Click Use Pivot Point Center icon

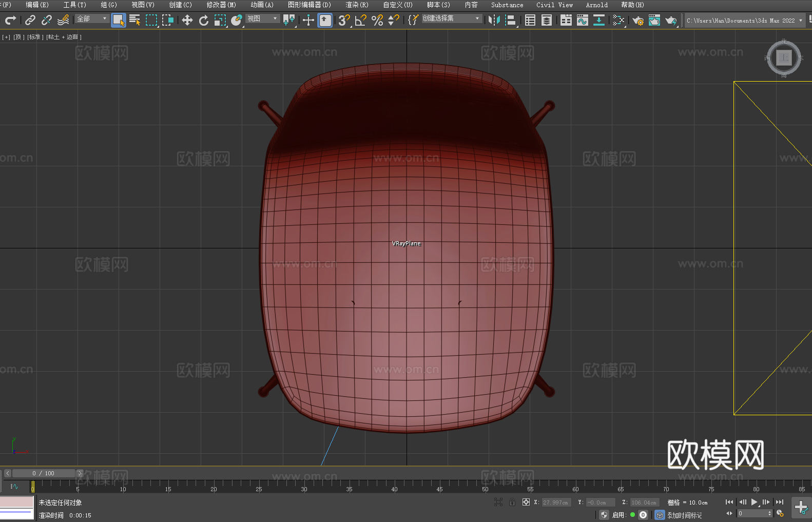(x=289, y=20)
